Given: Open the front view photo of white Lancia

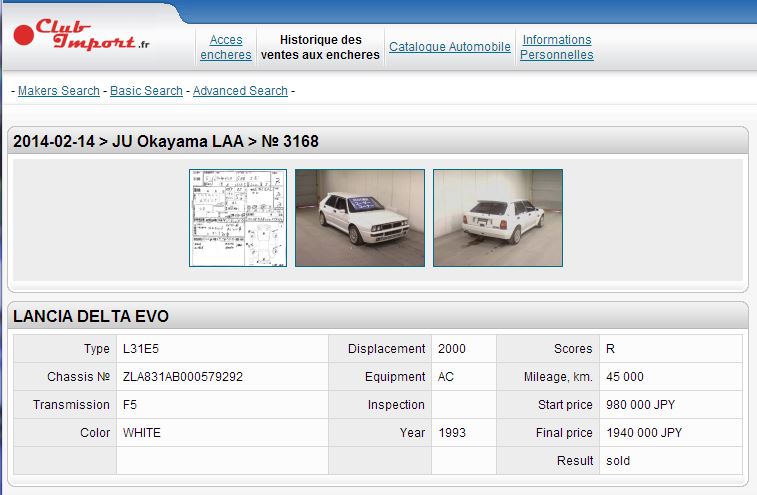Looking at the screenshot, I should [360, 218].
